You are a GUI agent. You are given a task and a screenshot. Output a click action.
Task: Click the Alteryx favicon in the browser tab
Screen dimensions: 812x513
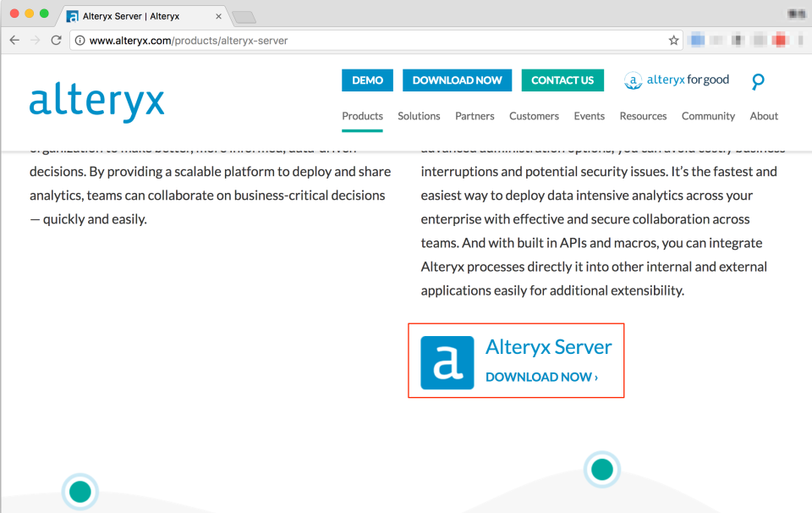pos(72,15)
